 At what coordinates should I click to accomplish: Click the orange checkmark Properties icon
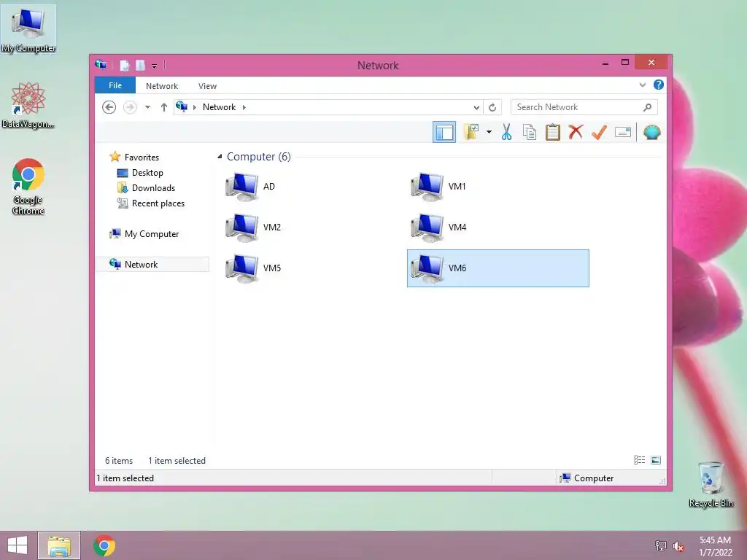[599, 132]
